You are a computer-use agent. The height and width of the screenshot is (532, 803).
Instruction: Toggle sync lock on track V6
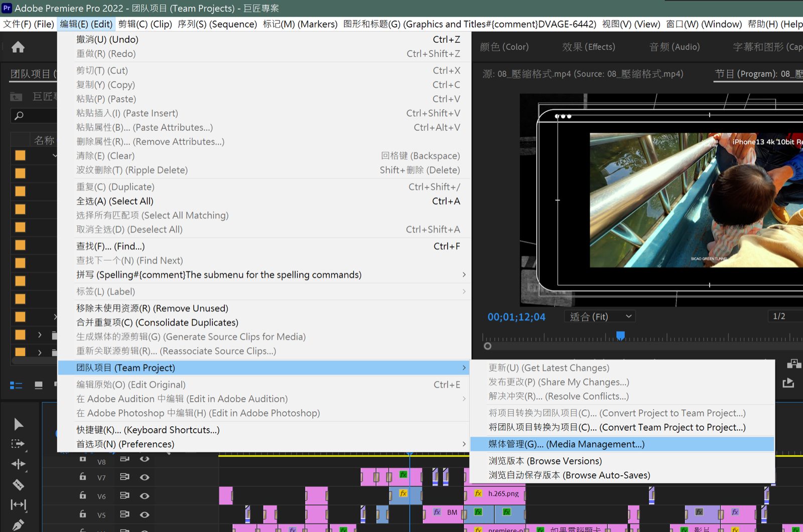click(x=124, y=495)
